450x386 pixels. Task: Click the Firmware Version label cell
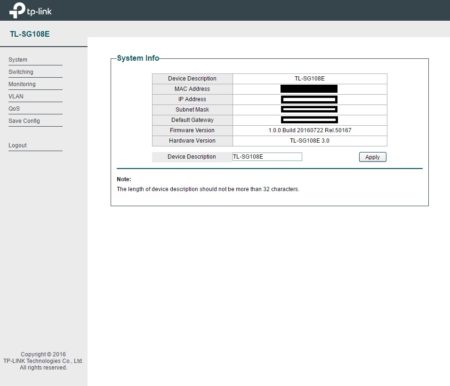[x=192, y=130]
